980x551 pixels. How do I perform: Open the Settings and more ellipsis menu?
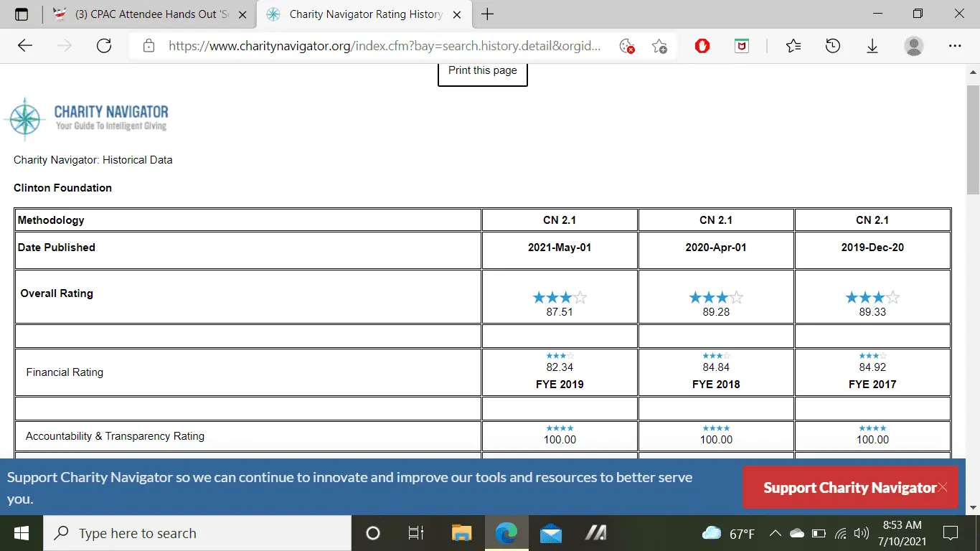pyautogui.click(x=954, y=46)
